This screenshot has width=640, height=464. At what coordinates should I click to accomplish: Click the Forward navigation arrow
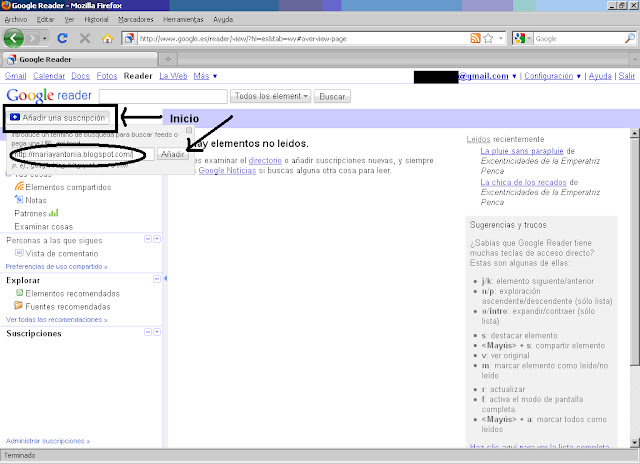pos(32,39)
